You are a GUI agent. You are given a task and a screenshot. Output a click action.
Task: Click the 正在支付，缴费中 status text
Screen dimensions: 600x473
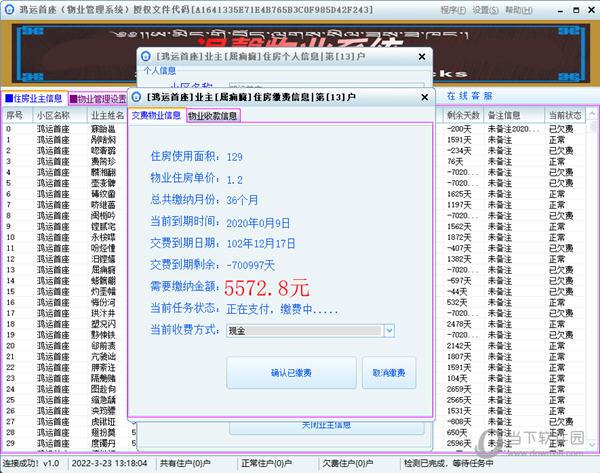(282, 309)
